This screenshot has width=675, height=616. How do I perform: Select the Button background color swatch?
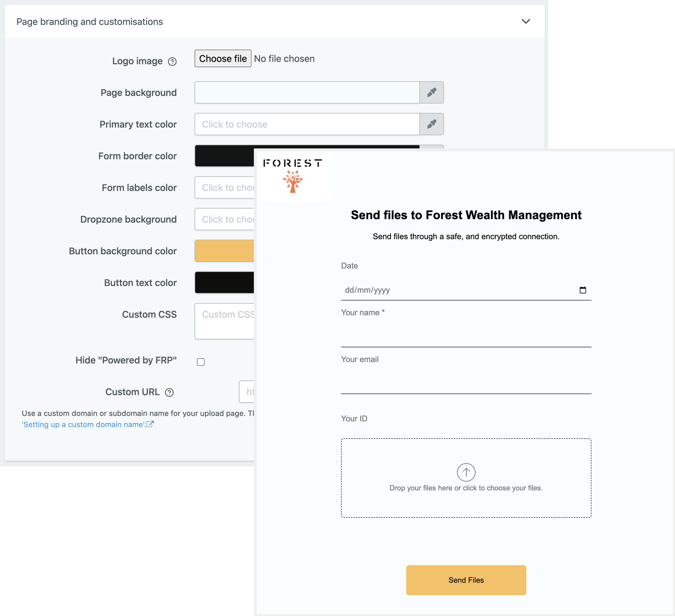point(225,251)
